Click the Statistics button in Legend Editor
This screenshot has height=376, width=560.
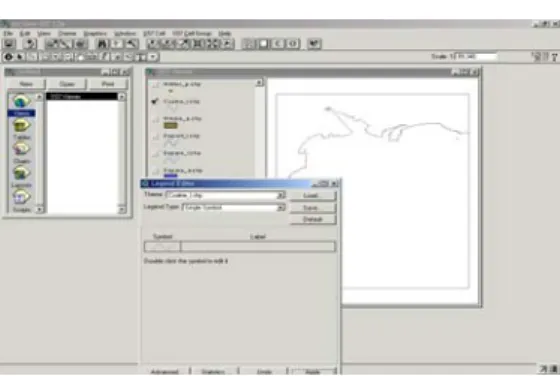[x=213, y=372]
